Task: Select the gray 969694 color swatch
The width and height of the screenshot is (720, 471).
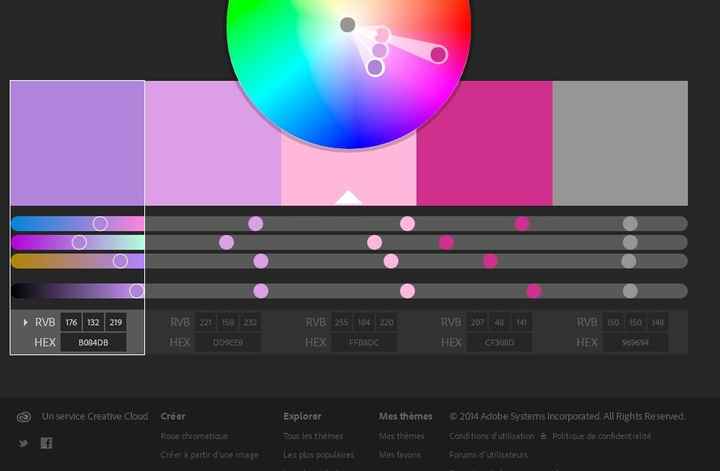Action: pyautogui.click(x=620, y=143)
